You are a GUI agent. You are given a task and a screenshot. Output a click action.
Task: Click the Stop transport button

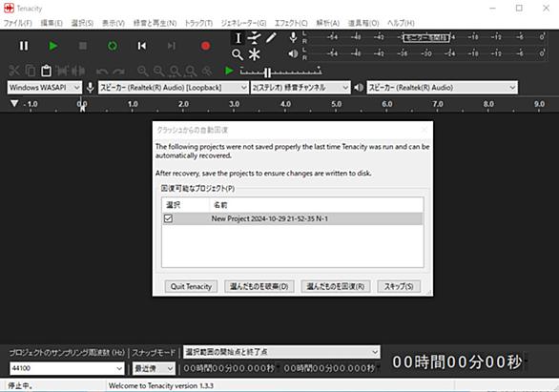tap(83, 46)
